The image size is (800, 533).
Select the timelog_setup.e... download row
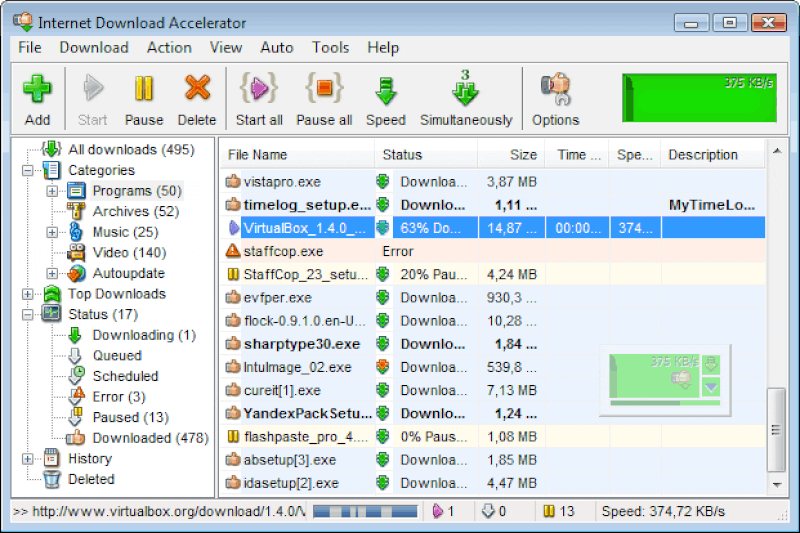(493, 205)
